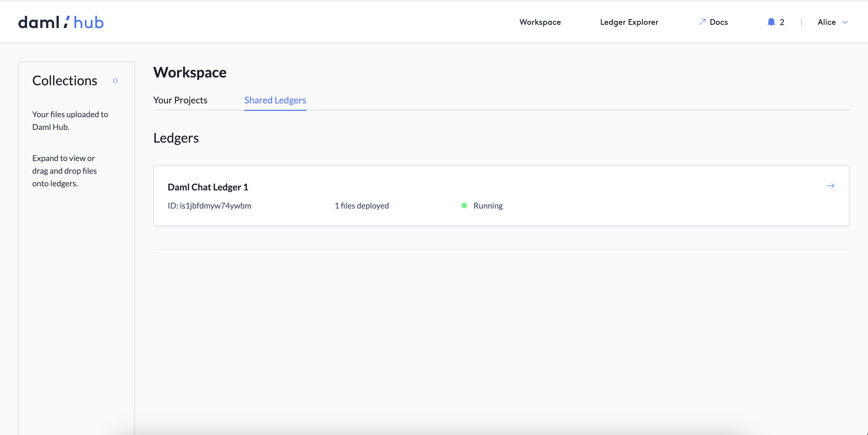Screen dimensions: 868x435
Task: Open Ledger Explorer from the top navigation
Action: tap(629, 22)
